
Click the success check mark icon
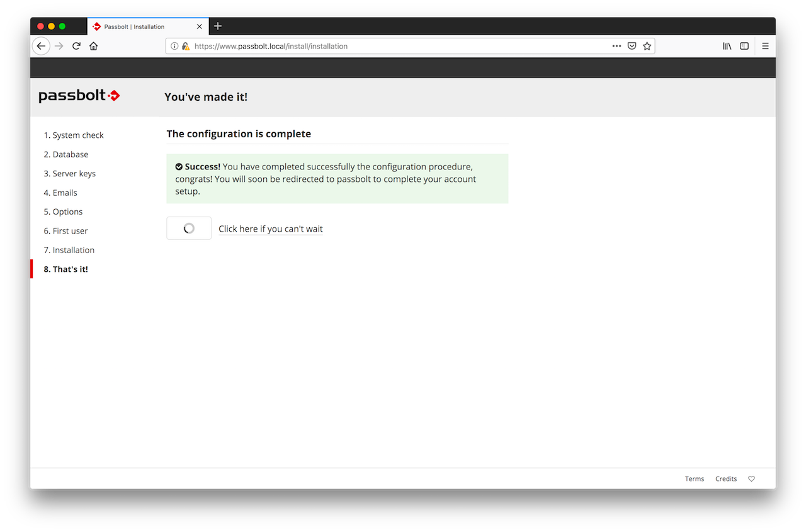pos(179,167)
